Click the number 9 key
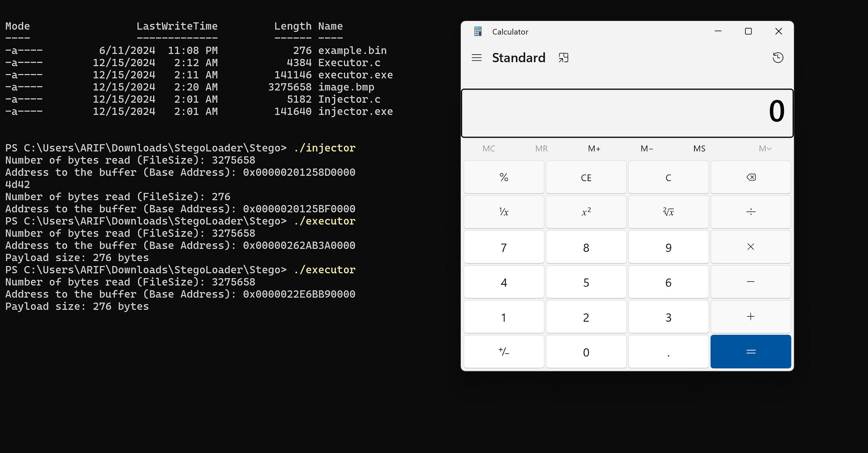This screenshot has height=453, width=868. coord(668,247)
